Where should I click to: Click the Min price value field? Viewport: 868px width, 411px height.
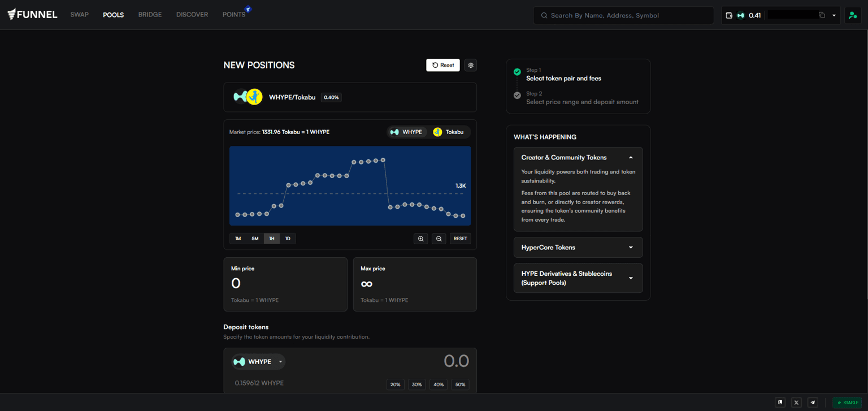285,283
